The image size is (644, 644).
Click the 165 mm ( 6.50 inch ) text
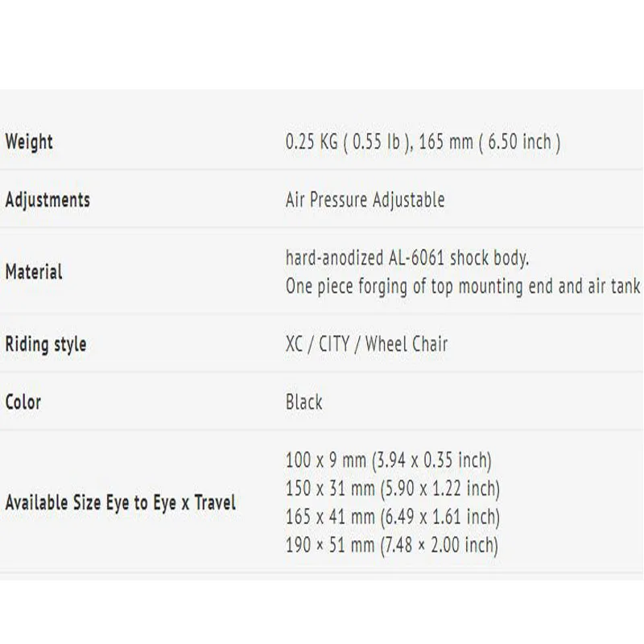(x=489, y=142)
